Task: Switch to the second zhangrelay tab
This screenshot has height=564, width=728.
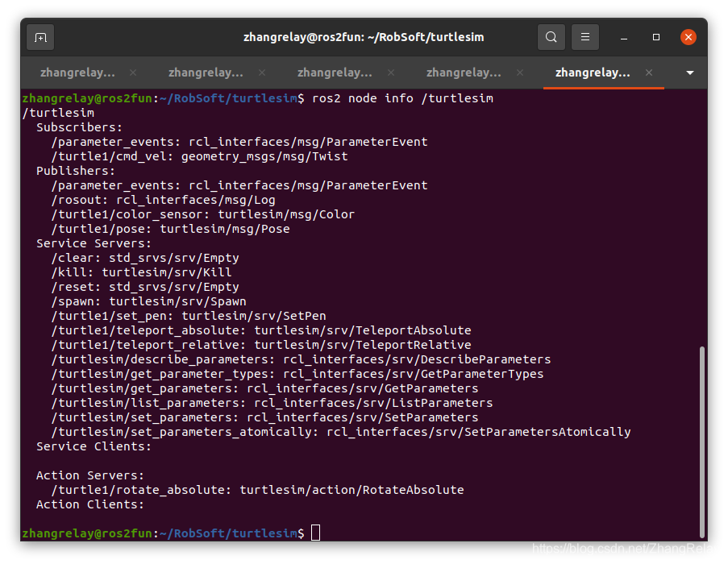Action: tap(206, 73)
